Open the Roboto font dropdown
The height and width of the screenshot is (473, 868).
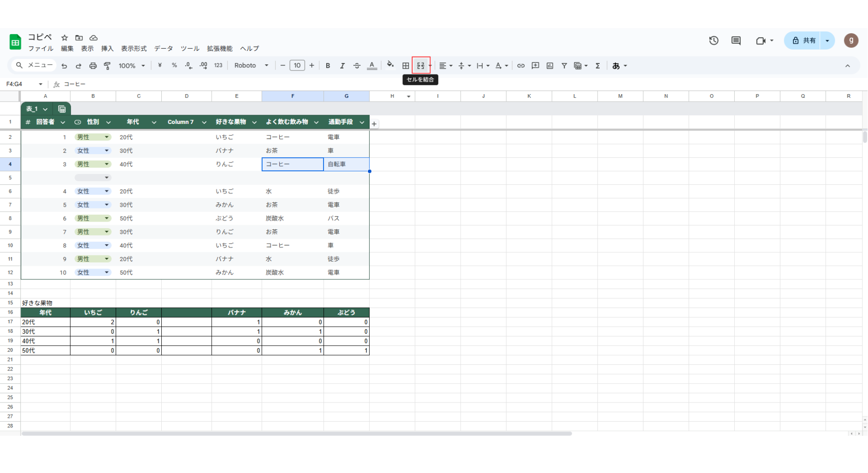point(251,66)
